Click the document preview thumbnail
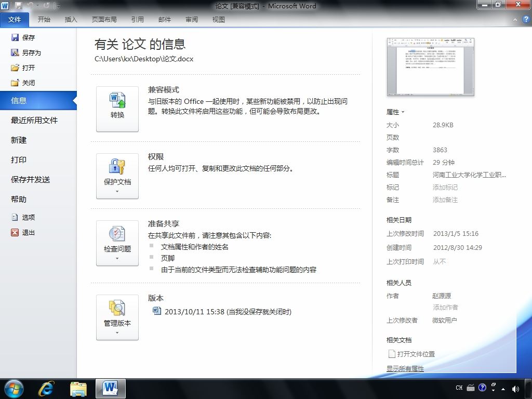The width and height of the screenshot is (532, 399). coord(431,67)
